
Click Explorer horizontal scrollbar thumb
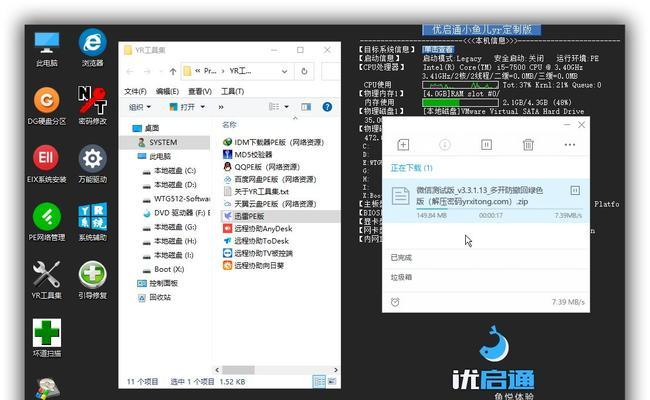click(x=238, y=369)
